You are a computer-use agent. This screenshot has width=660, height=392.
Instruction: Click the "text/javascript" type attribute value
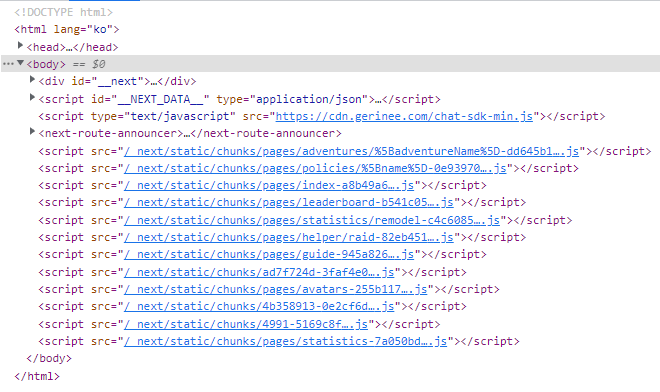[180, 116]
